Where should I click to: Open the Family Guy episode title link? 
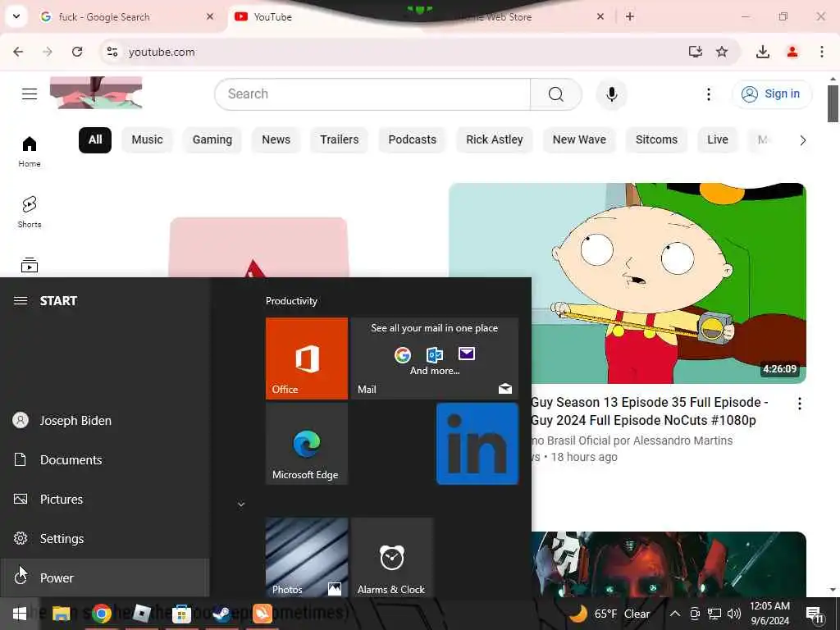(x=650, y=411)
